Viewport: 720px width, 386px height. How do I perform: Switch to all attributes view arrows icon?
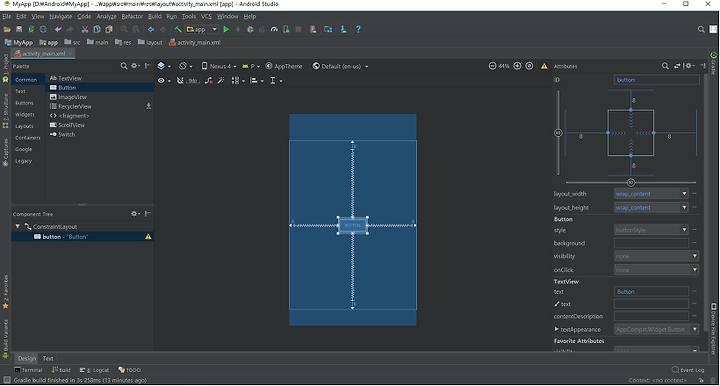(677, 66)
